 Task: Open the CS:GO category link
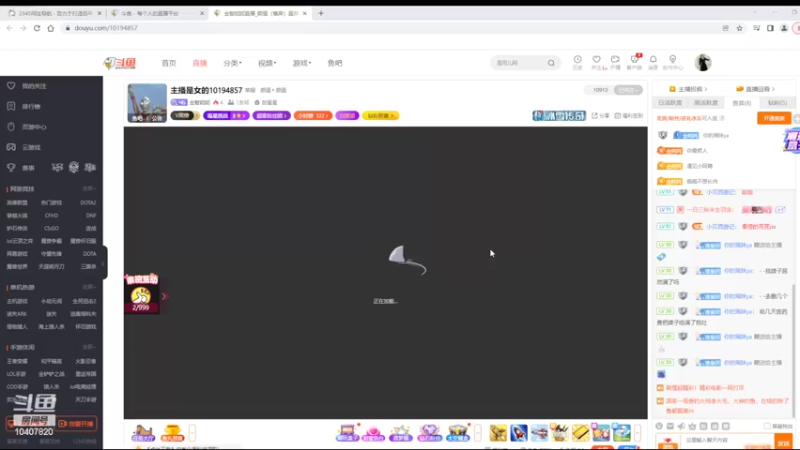(x=52, y=229)
